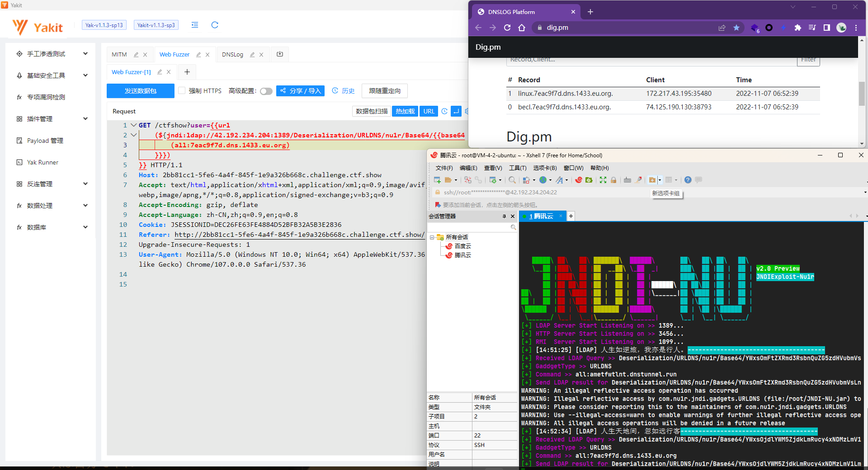Open a new browser tab next to DNSLOG Platform
This screenshot has height=470, width=868.
(590, 12)
